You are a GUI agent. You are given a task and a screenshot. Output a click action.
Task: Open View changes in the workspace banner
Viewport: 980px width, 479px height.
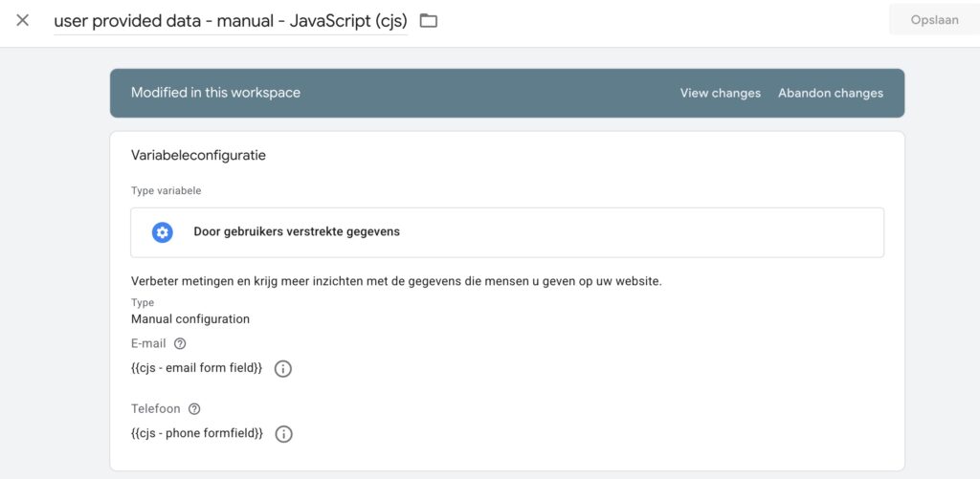pos(720,93)
